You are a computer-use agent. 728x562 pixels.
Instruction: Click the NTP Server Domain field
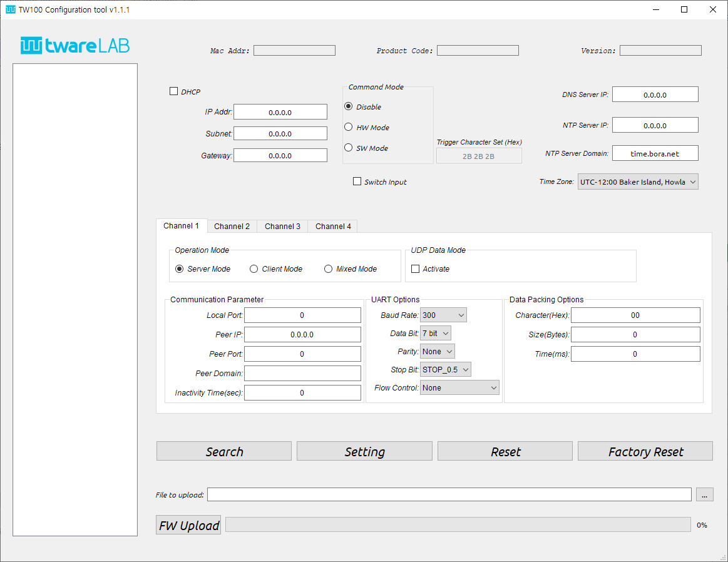(x=655, y=153)
